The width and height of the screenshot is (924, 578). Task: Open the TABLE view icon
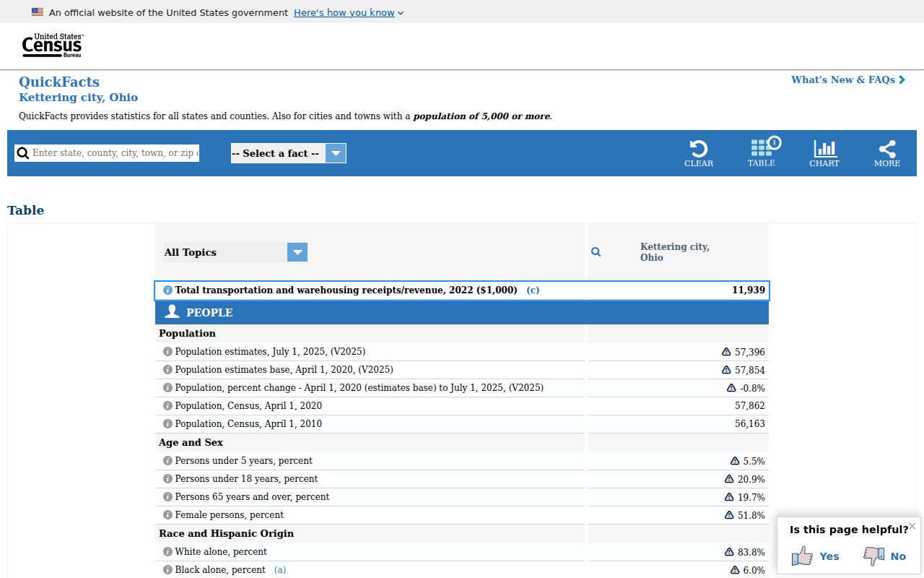tap(762, 153)
